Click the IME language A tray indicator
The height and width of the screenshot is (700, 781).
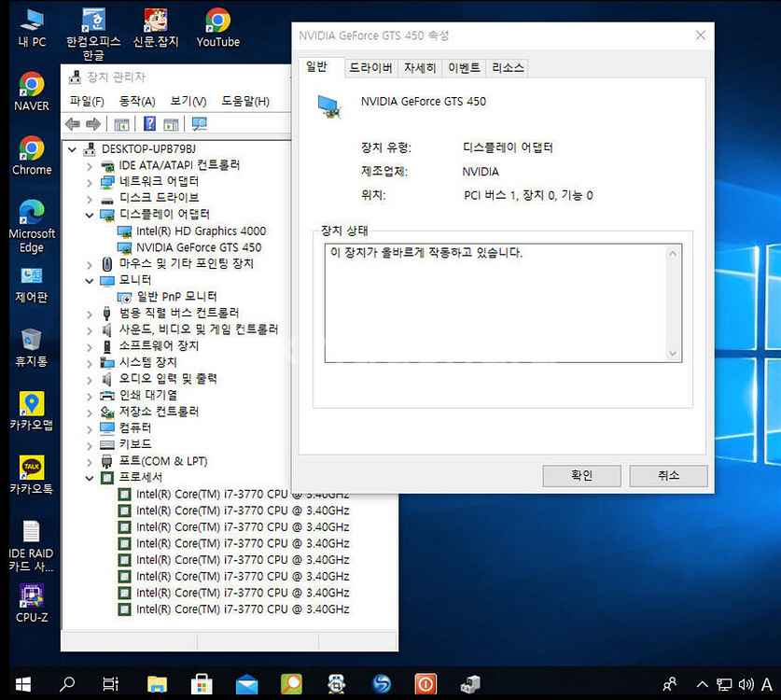pyautogui.click(x=767, y=684)
